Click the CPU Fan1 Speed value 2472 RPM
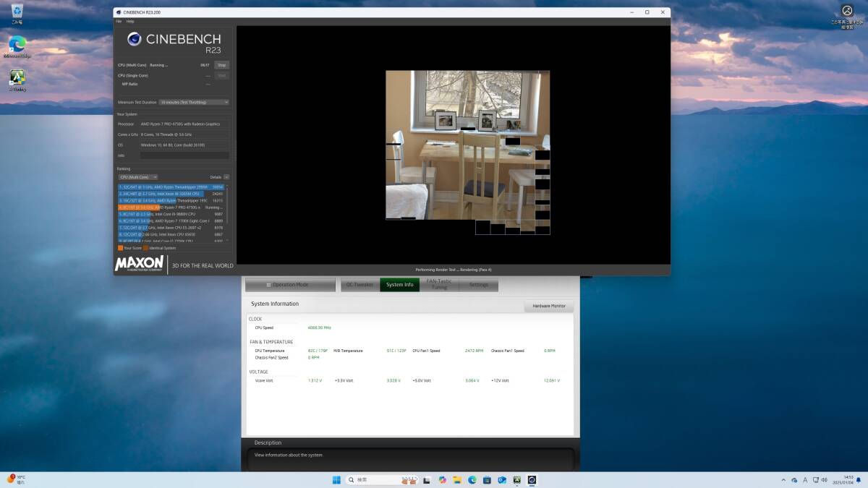 [474, 351]
